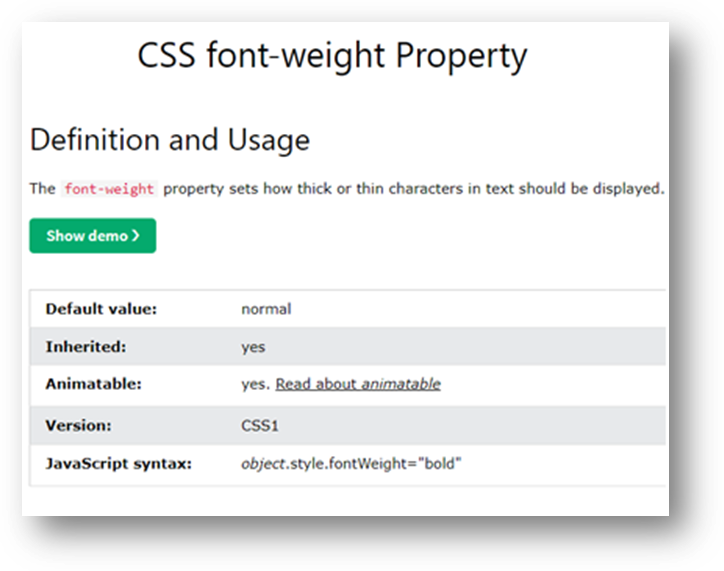
Task: Click the italic word "object" in the syntax
Action: tap(263, 464)
